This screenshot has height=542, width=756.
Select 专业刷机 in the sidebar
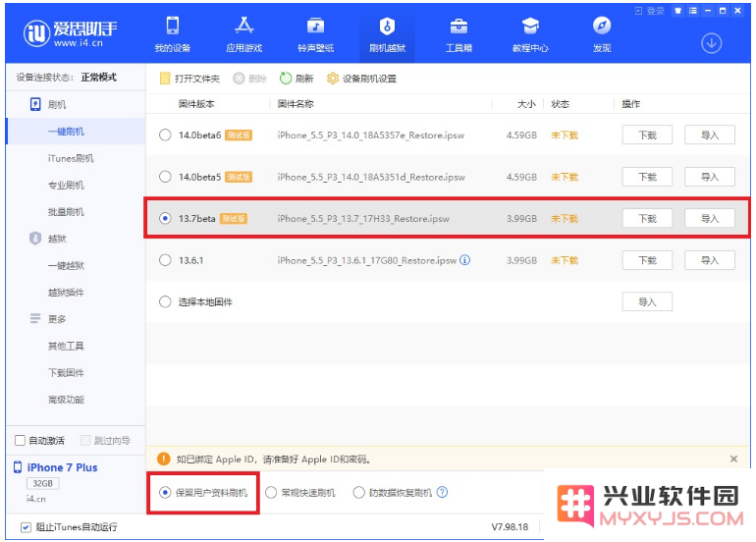point(66,186)
